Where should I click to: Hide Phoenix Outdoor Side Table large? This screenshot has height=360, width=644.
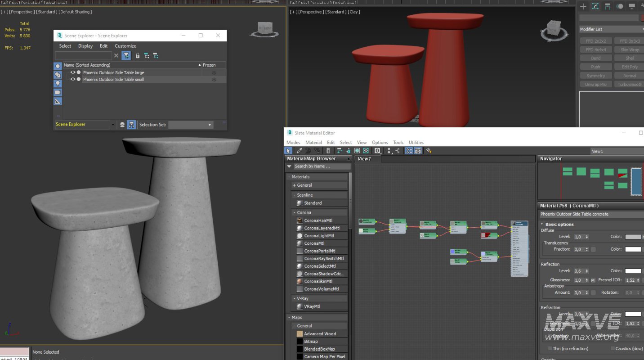73,72
